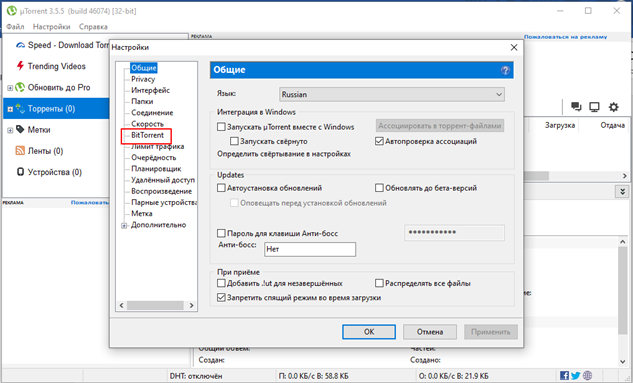Screen dimensions: 633x383
Task: Click the help question mark in settings header
Action: point(505,70)
